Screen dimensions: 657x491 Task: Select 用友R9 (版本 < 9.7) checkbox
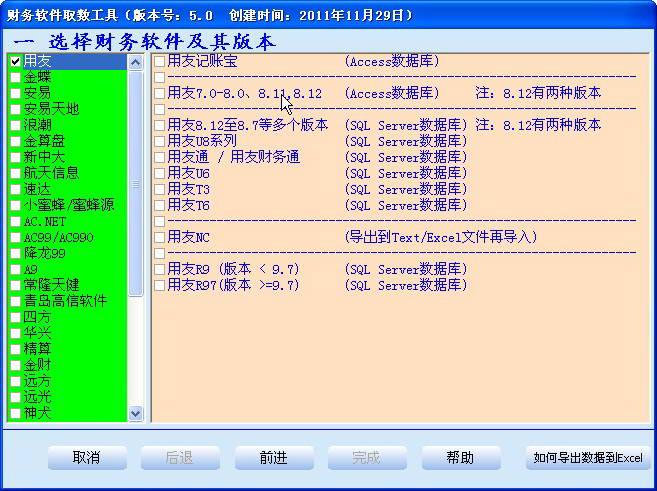159,269
